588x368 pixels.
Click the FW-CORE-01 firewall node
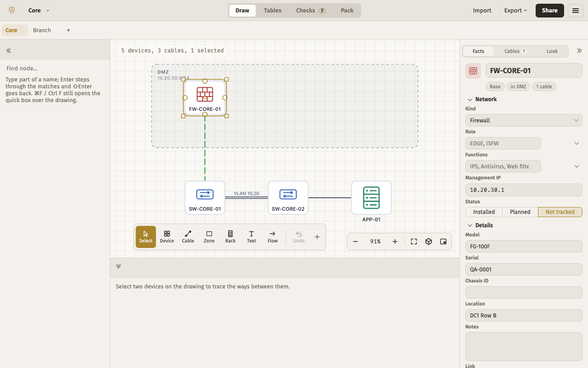pyautogui.click(x=205, y=98)
